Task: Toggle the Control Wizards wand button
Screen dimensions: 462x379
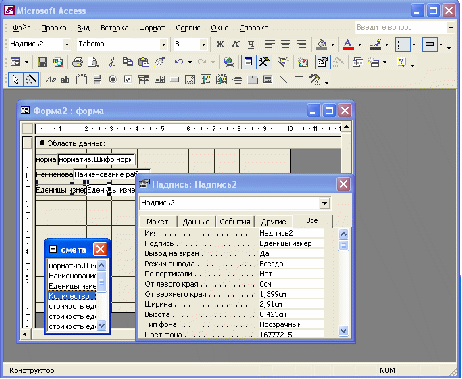Action: click(31, 80)
